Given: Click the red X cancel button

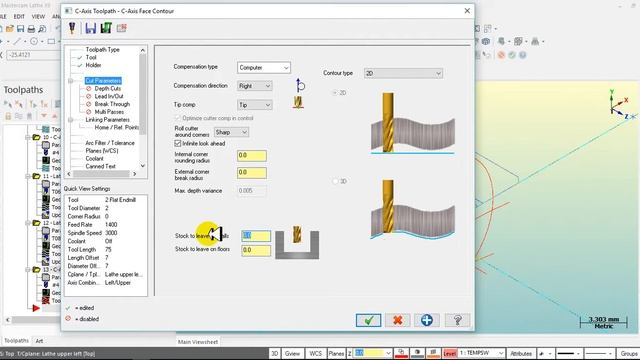Looking at the screenshot, I should [398, 320].
